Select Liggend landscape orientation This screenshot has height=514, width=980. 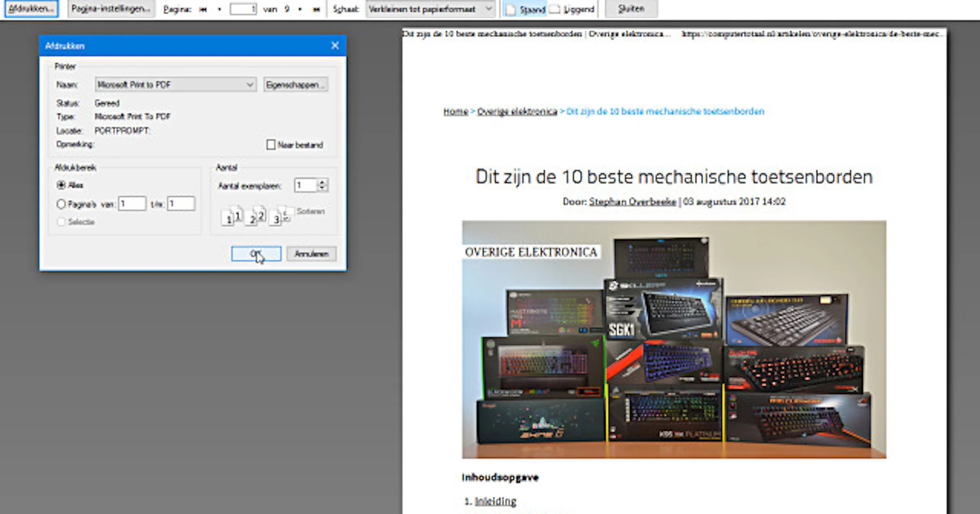(572, 9)
